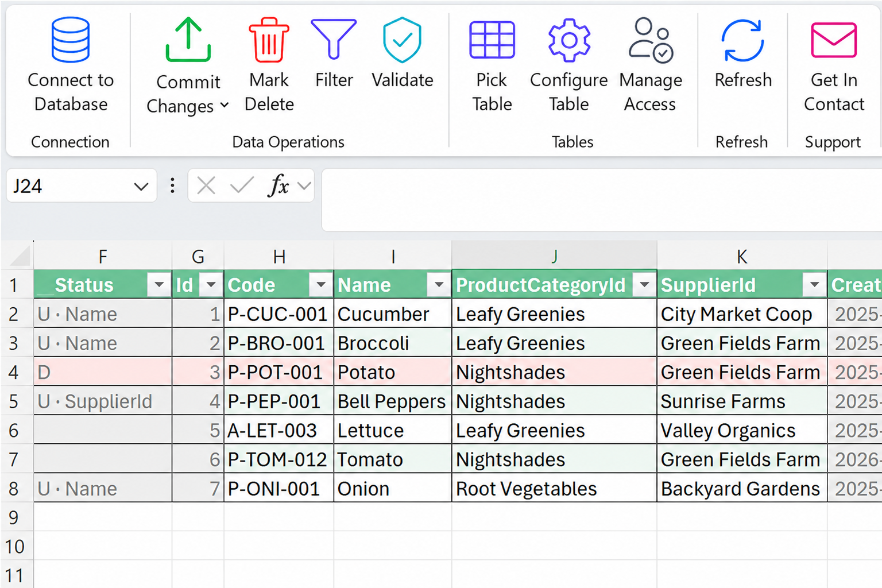882x588 pixels.
Task: Select column K header
Action: tap(742, 256)
